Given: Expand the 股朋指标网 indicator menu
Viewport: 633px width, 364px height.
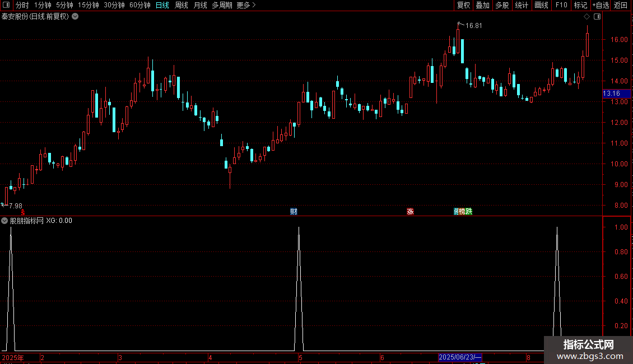Looking at the screenshot, I should click(x=4, y=221).
